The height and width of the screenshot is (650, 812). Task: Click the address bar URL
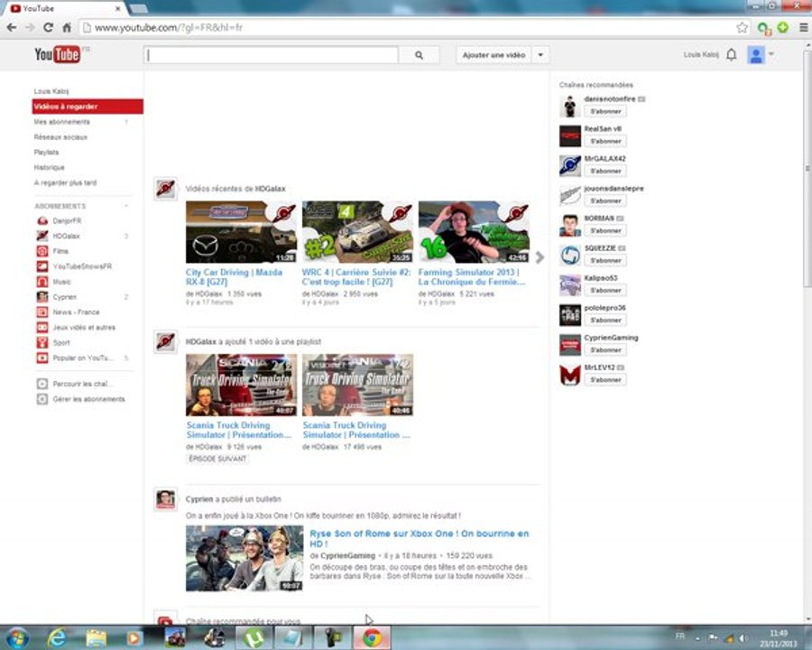click(x=169, y=27)
